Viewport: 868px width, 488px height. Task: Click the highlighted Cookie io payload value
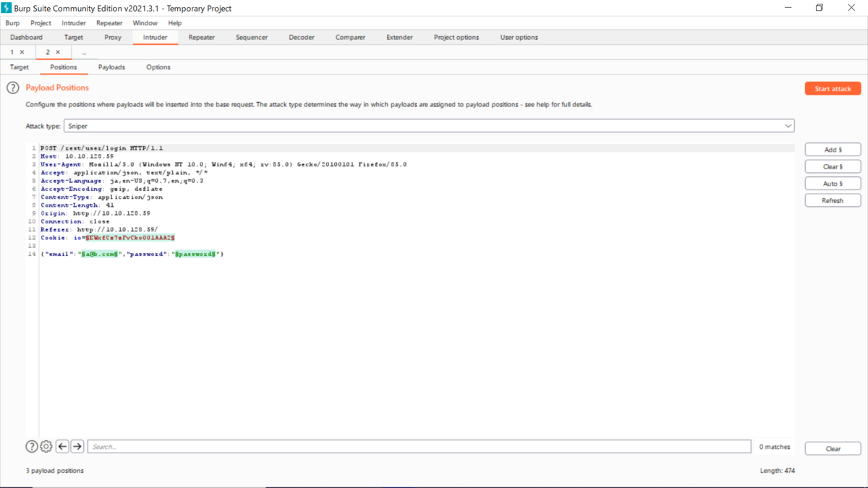(x=129, y=237)
